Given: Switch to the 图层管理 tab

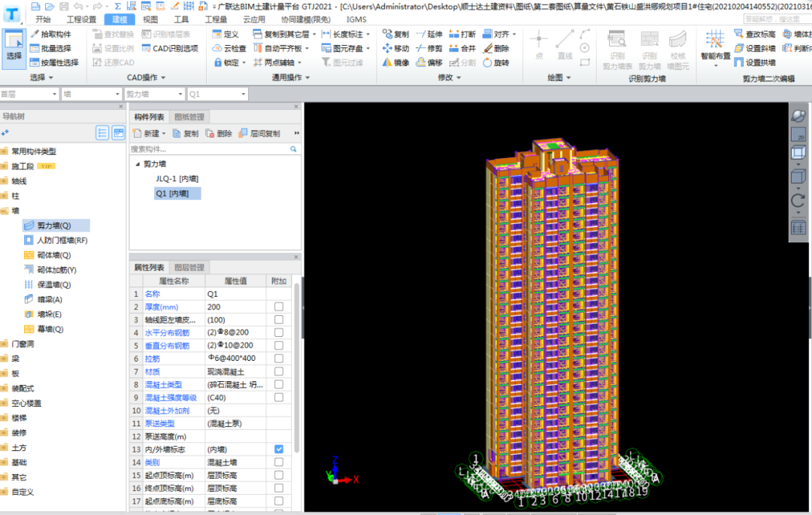Looking at the screenshot, I should pyautogui.click(x=189, y=268).
